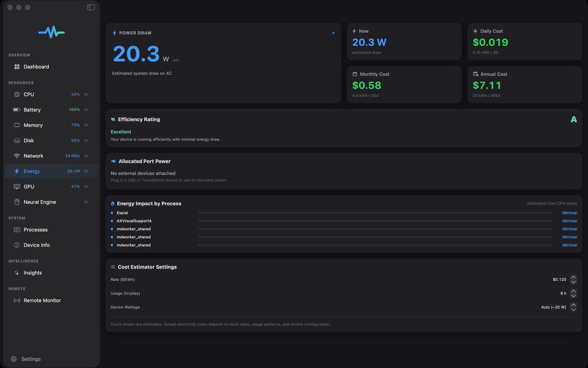
Task: Increase the Device Wattage stepper
Action: point(573,305)
